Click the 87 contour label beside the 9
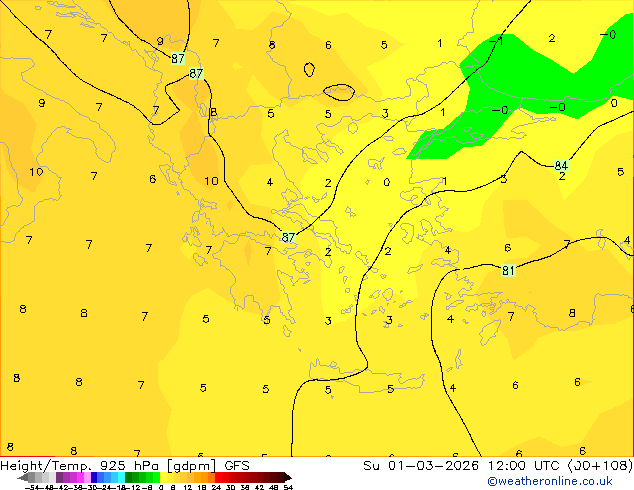Image resolution: width=634 pixels, height=490 pixels. click(x=178, y=59)
